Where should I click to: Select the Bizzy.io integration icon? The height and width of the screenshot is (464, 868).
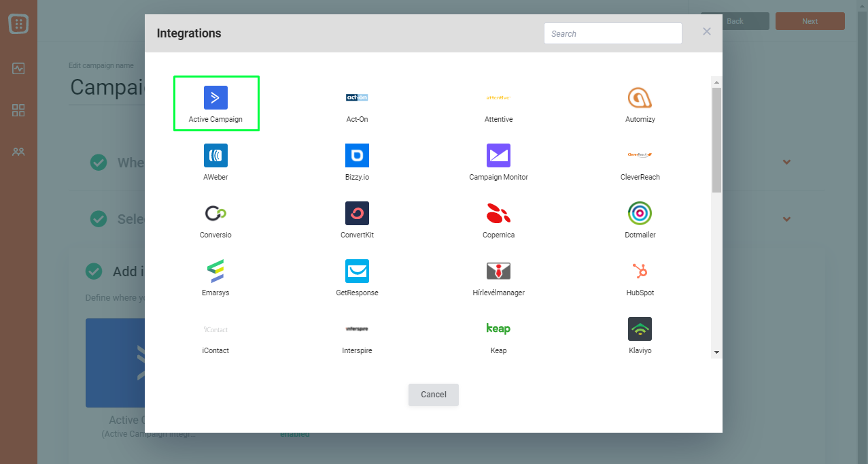tap(357, 155)
